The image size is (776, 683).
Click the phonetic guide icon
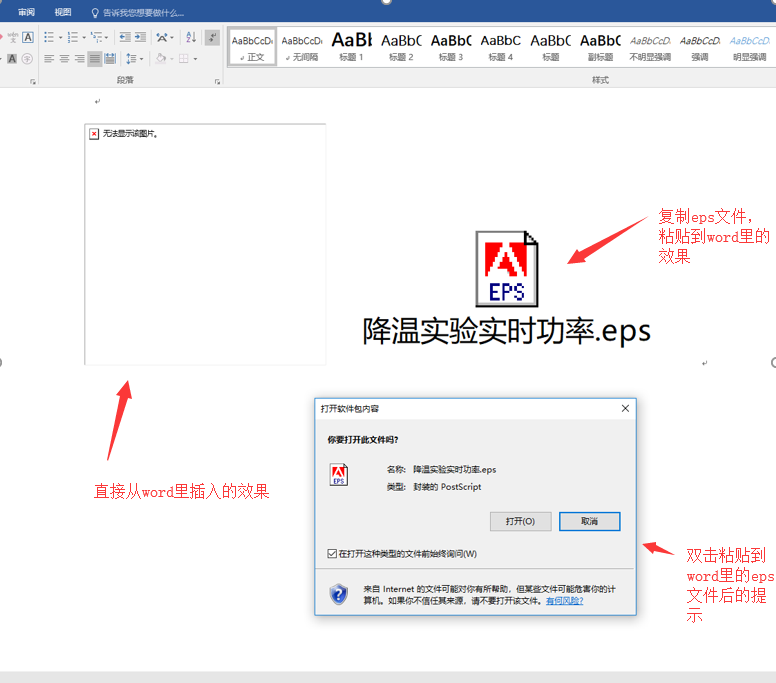[13, 37]
